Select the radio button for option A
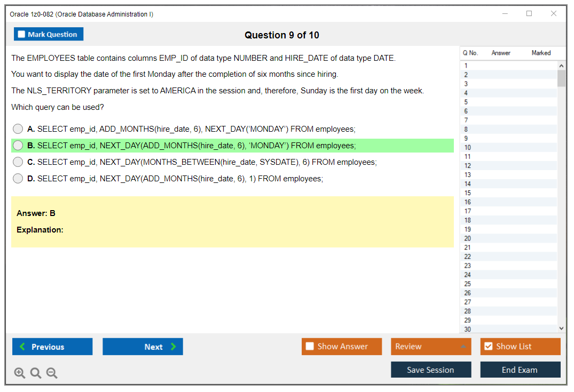574x392 pixels. point(18,129)
